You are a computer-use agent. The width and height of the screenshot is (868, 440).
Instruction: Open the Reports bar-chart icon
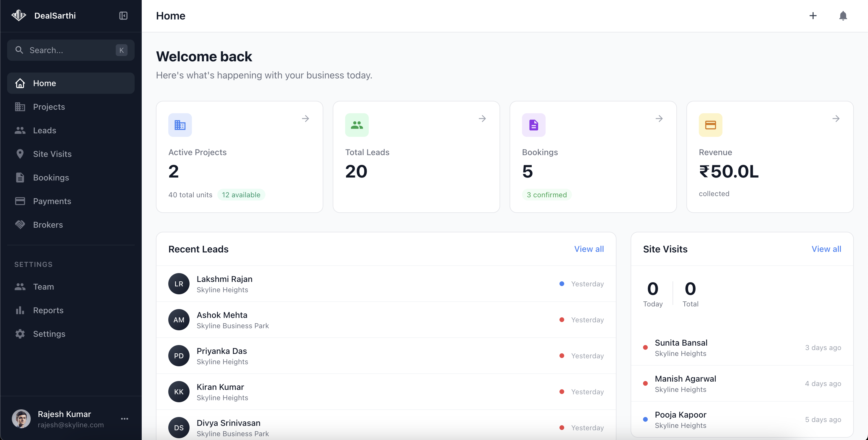(x=20, y=310)
